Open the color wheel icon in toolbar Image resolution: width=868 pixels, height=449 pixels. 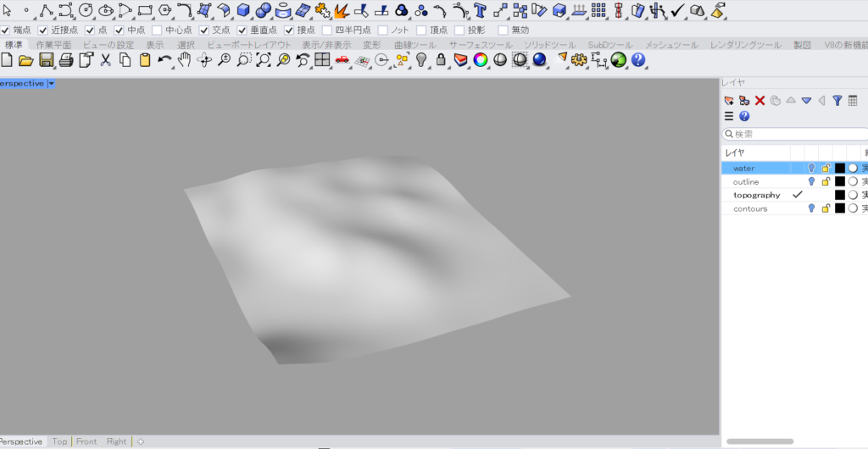[481, 60]
